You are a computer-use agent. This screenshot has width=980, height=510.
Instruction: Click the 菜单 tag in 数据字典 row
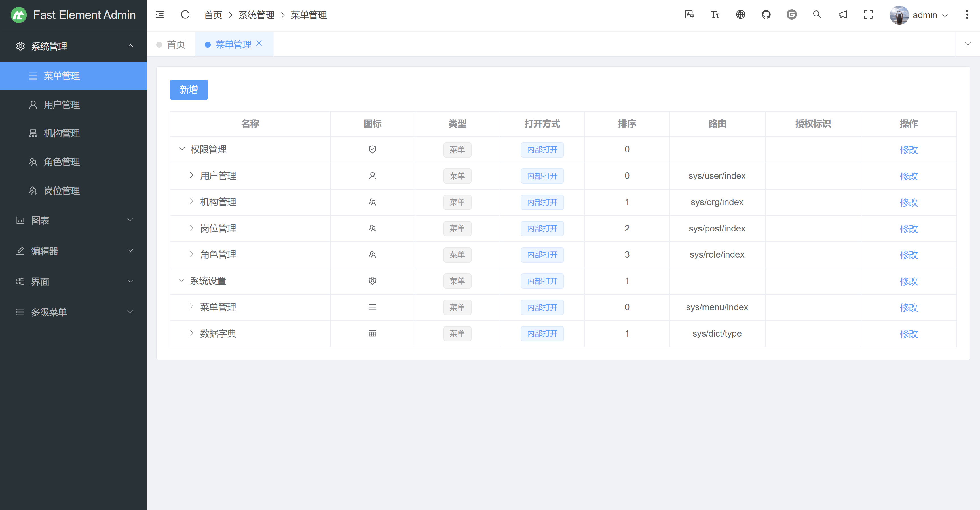[x=457, y=334]
